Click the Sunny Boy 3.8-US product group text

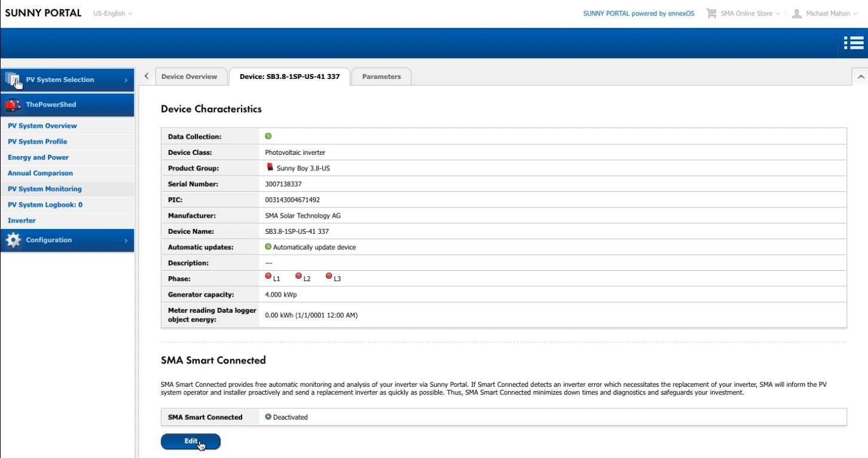click(303, 169)
